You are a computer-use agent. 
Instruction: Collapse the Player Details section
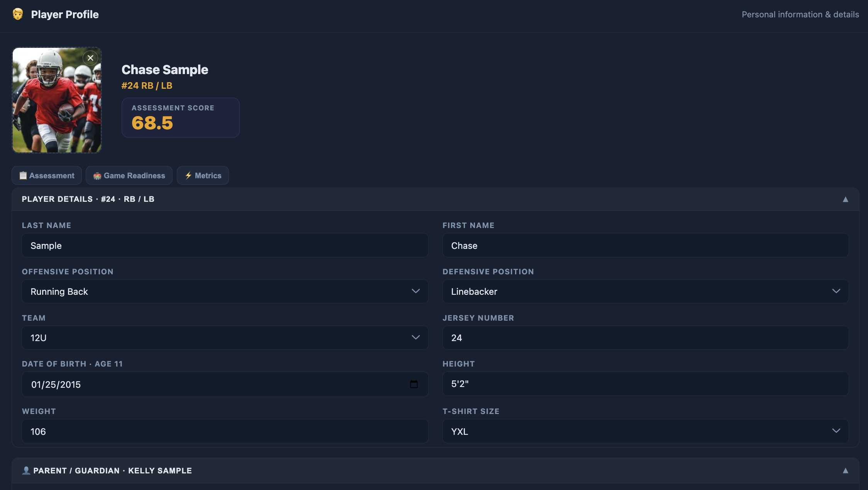(846, 199)
